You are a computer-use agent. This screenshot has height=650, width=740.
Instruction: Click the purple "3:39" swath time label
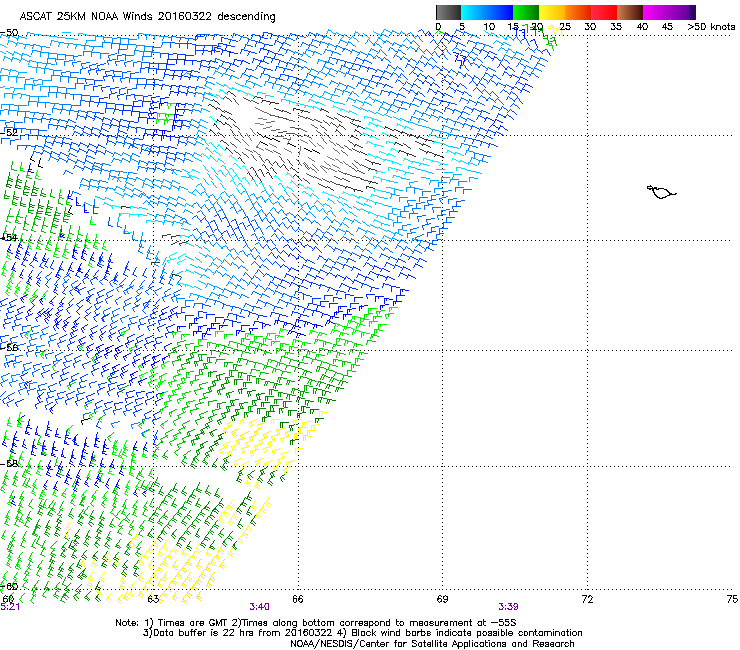click(508, 607)
